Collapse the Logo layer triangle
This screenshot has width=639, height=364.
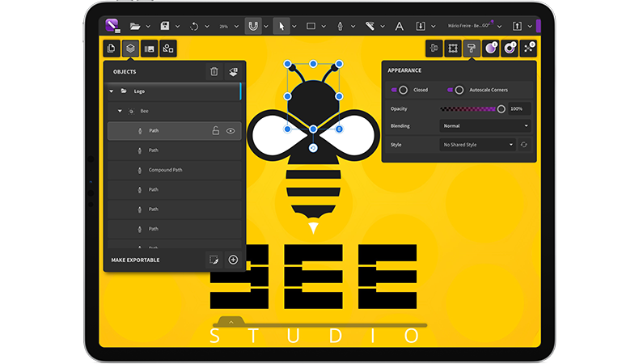click(112, 91)
